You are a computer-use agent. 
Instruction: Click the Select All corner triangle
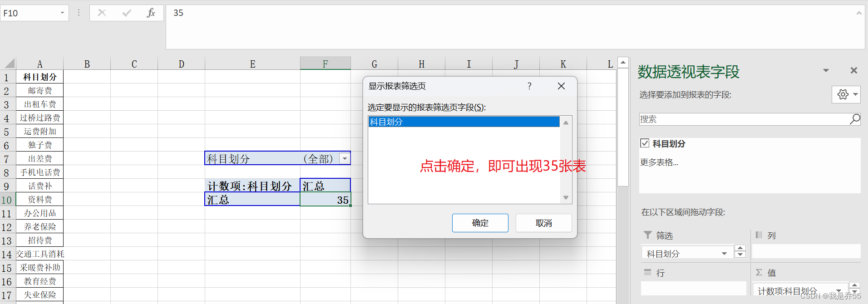point(9,63)
